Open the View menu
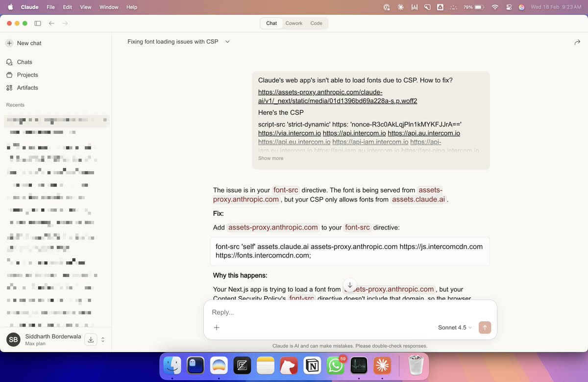Screen dimensions: 588x382 click(86, 7)
